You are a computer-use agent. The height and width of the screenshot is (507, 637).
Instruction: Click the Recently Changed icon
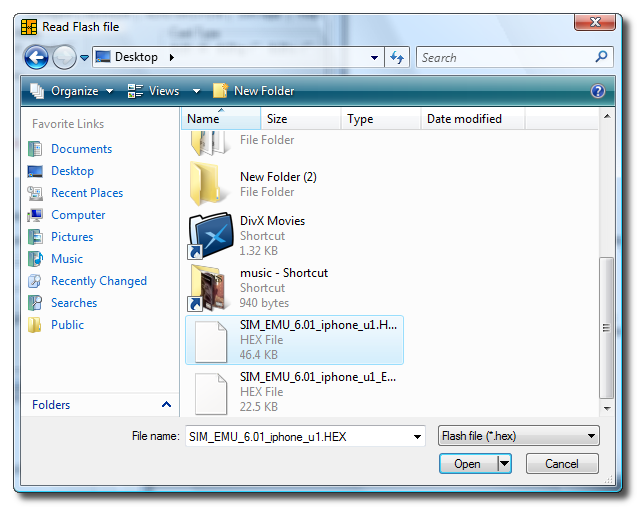click(x=35, y=281)
